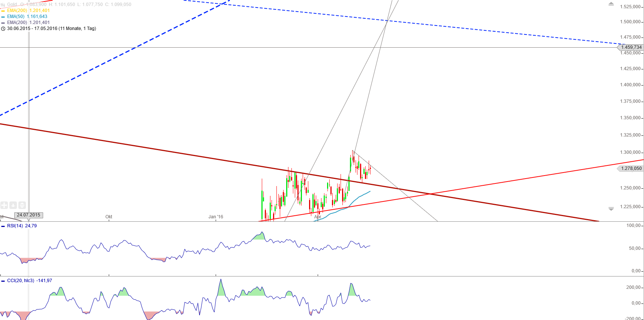Click the purple EMA(200) value 1.201,401
644x320 pixels.
(39, 23)
